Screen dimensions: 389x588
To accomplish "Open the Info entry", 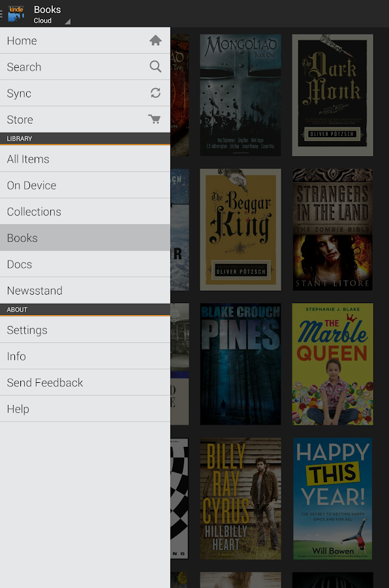I will [x=85, y=356].
